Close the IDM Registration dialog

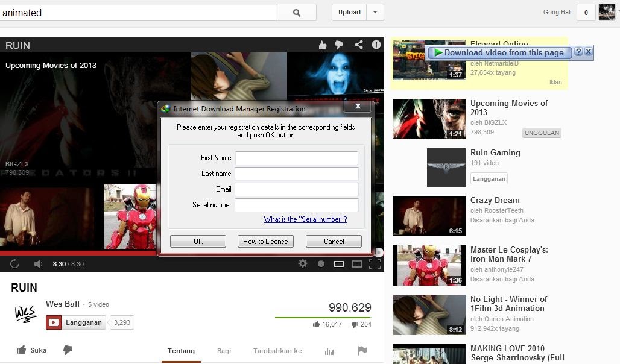point(358,106)
